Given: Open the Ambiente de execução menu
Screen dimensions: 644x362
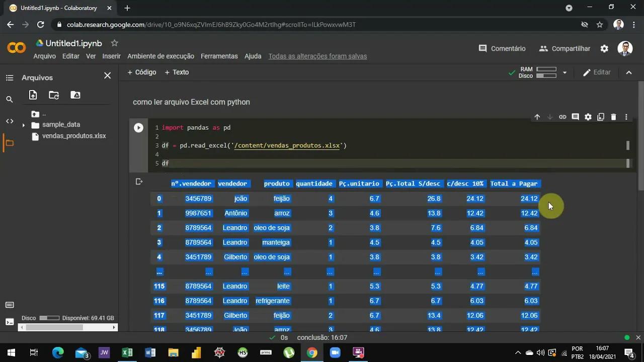Looking at the screenshot, I should click(x=160, y=56).
